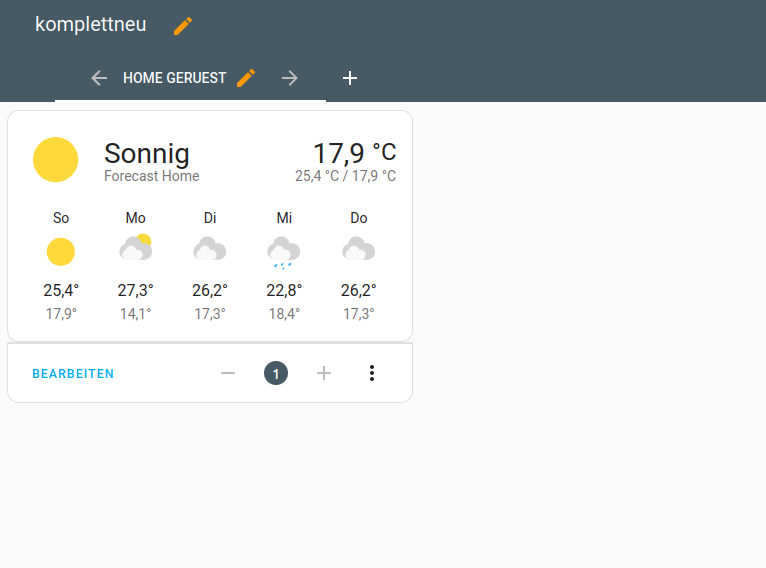The width and height of the screenshot is (766, 568).
Task: Click the card position number 1 badge
Action: [x=276, y=373]
